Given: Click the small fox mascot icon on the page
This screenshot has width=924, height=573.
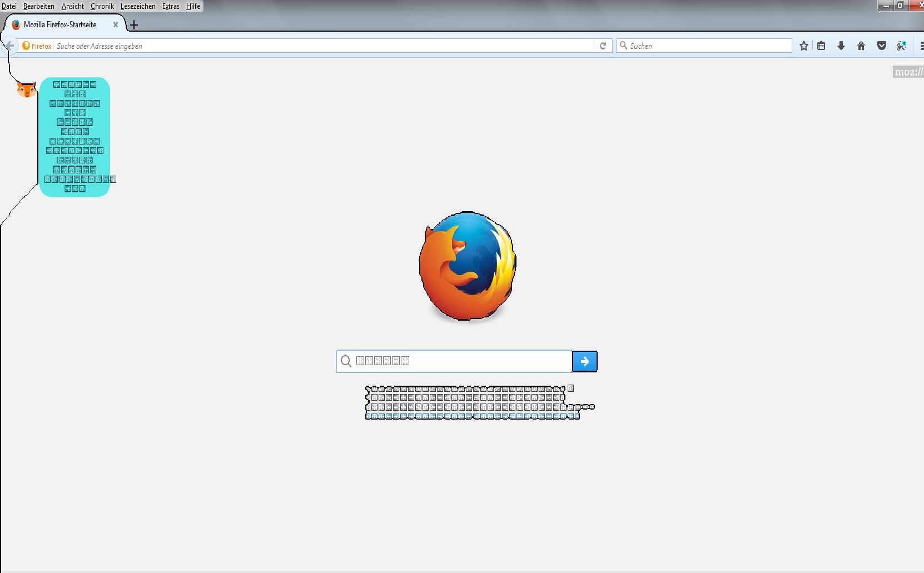Looking at the screenshot, I should coord(26,89).
